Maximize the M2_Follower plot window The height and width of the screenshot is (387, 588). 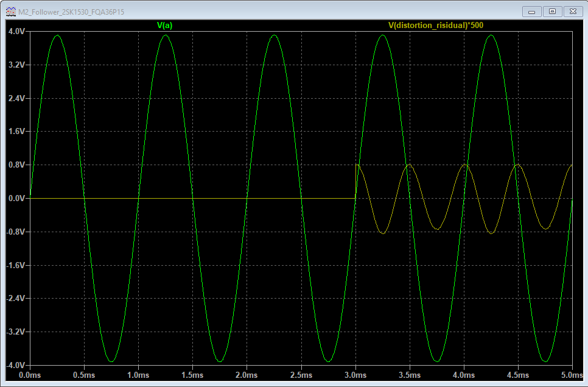(x=552, y=12)
